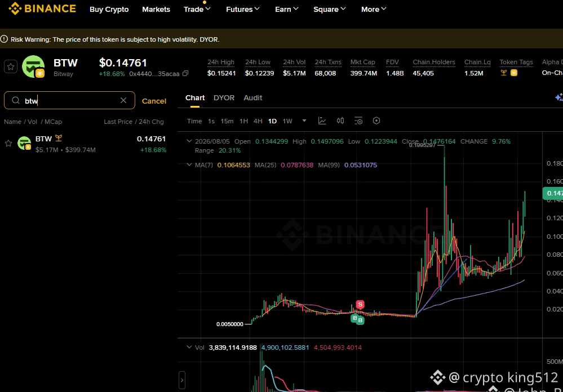Sort list by 24h Chg header
This screenshot has height=392, width=563.
pos(151,122)
